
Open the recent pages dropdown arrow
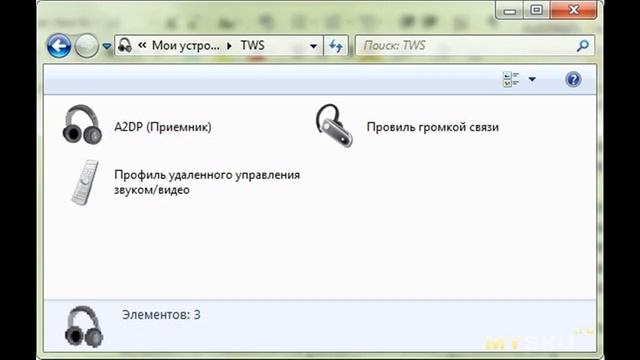pos(107,46)
